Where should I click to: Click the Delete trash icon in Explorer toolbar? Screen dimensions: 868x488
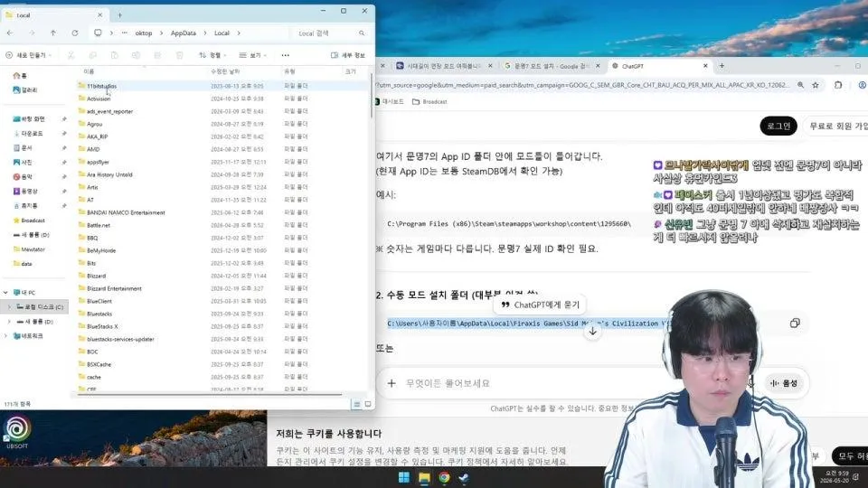[x=179, y=55]
